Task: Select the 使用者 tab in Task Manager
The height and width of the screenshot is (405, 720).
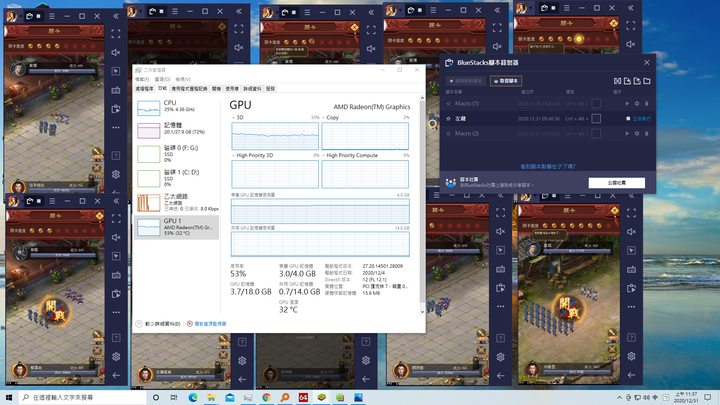Action: [232, 89]
